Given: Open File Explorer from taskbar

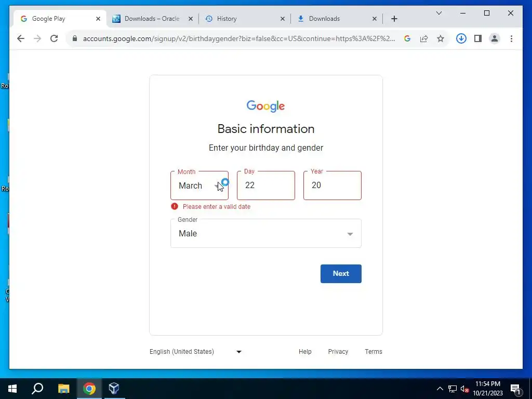Looking at the screenshot, I should (x=63, y=389).
